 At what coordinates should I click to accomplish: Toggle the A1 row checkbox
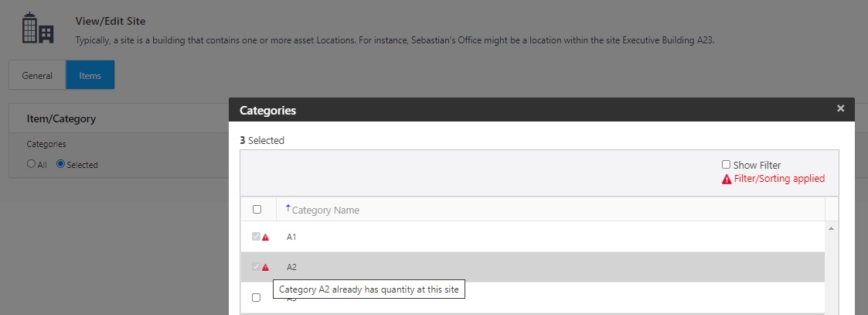coord(256,237)
